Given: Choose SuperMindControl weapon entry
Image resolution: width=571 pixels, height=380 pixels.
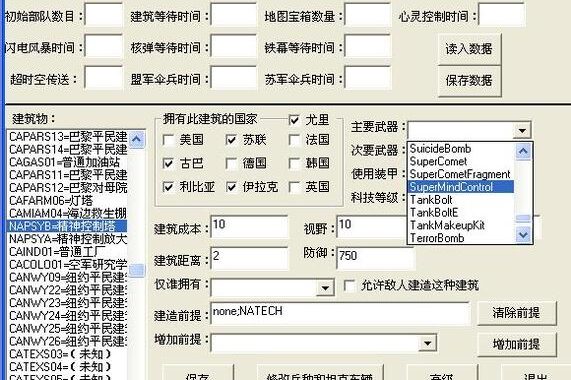Looking at the screenshot, I should coord(460,187).
